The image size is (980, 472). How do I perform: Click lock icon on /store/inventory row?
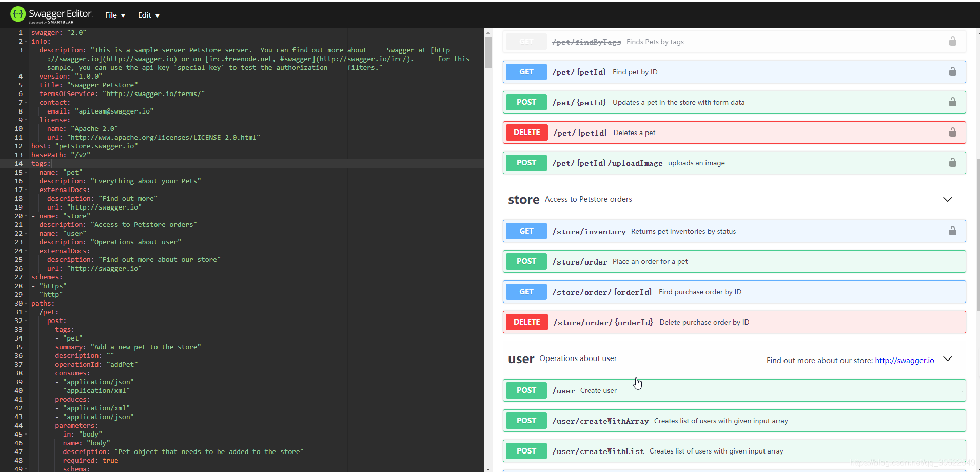click(x=952, y=231)
